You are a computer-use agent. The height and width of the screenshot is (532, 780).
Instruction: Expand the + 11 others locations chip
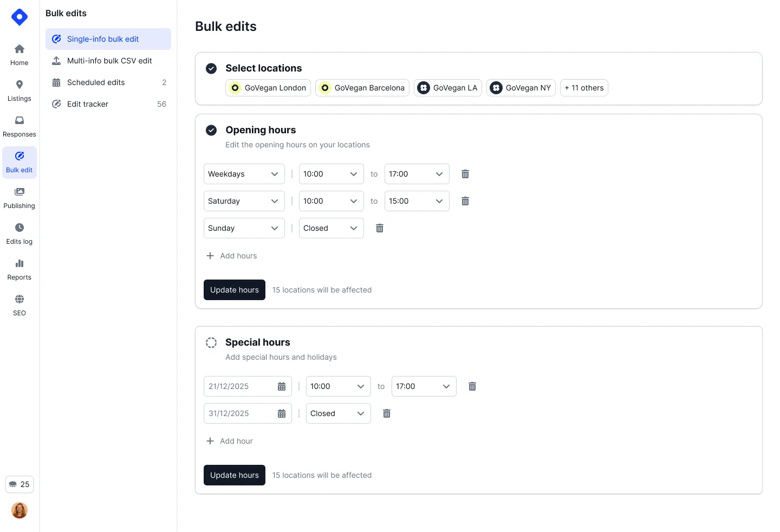tap(584, 87)
